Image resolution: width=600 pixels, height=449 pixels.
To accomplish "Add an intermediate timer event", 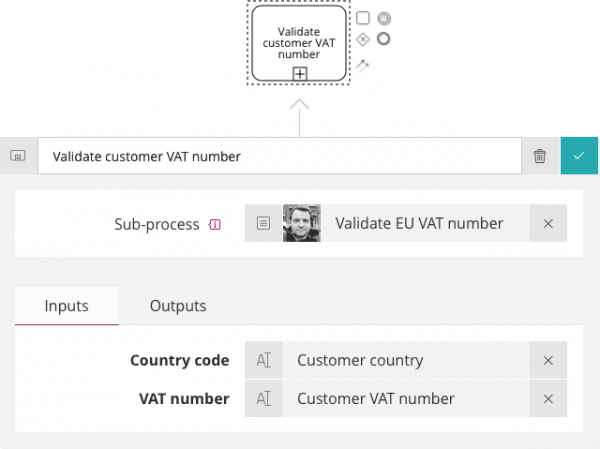I will [x=384, y=18].
